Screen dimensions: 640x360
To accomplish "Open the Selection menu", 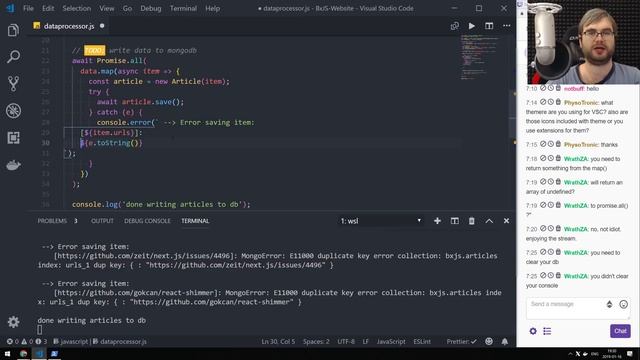I will [76, 8].
